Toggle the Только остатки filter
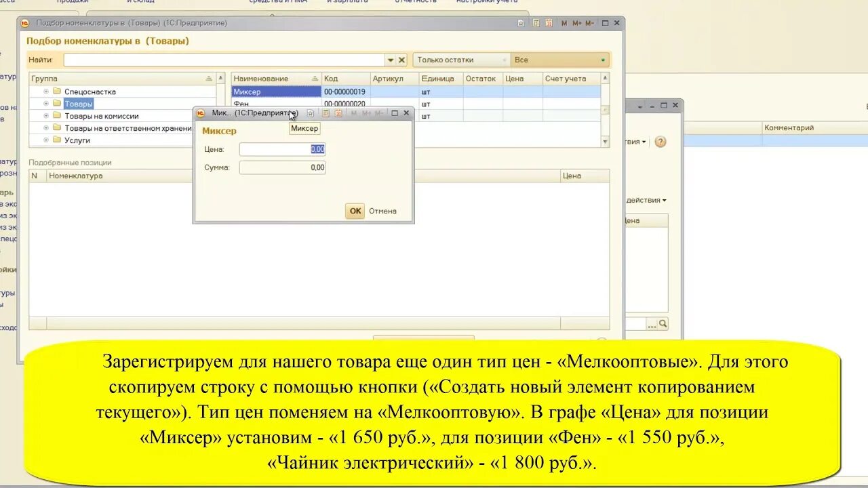The width and height of the screenshot is (868, 488). tap(461, 60)
